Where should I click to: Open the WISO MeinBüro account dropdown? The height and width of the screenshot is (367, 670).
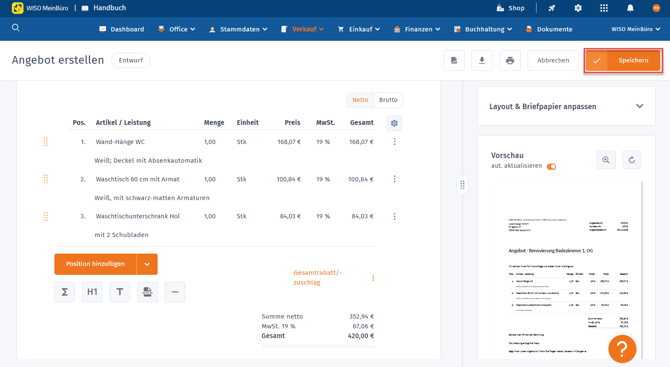(x=635, y=29)
